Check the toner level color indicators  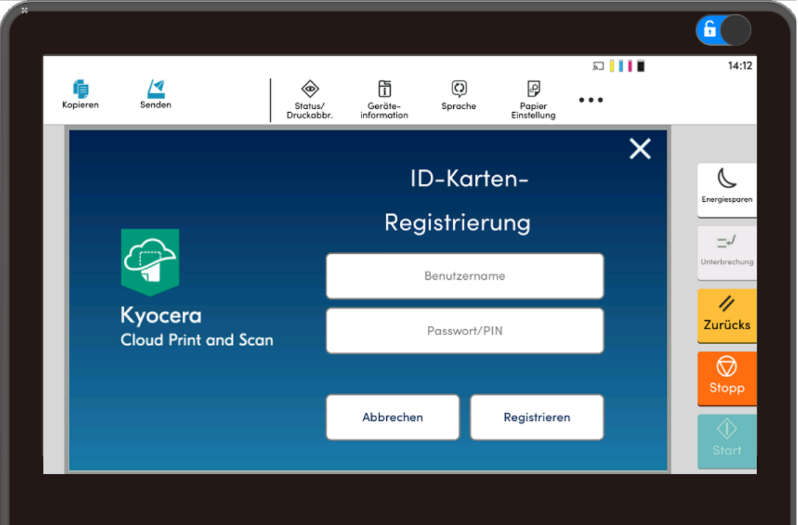point(627,66)
